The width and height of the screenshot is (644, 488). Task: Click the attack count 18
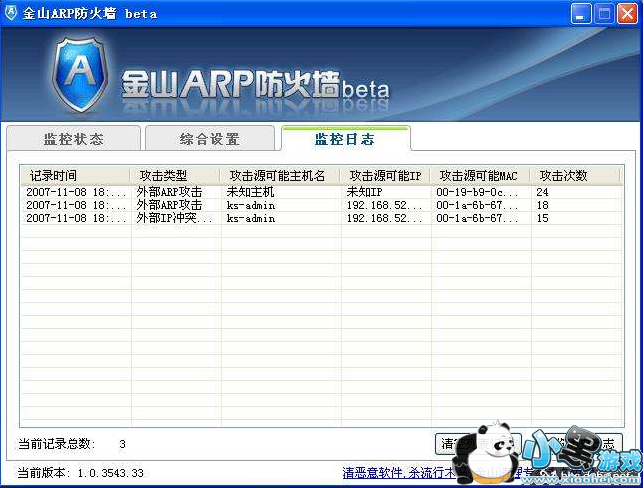tap(542, 205)
